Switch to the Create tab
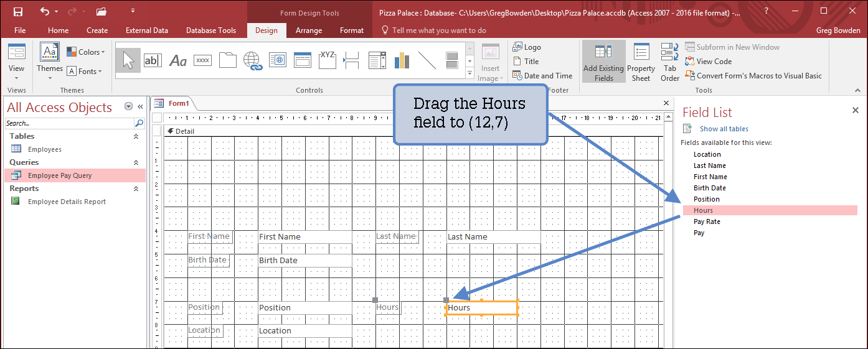Image resolution: width=868 pixels, height=349 pixels. pos(97,30)
